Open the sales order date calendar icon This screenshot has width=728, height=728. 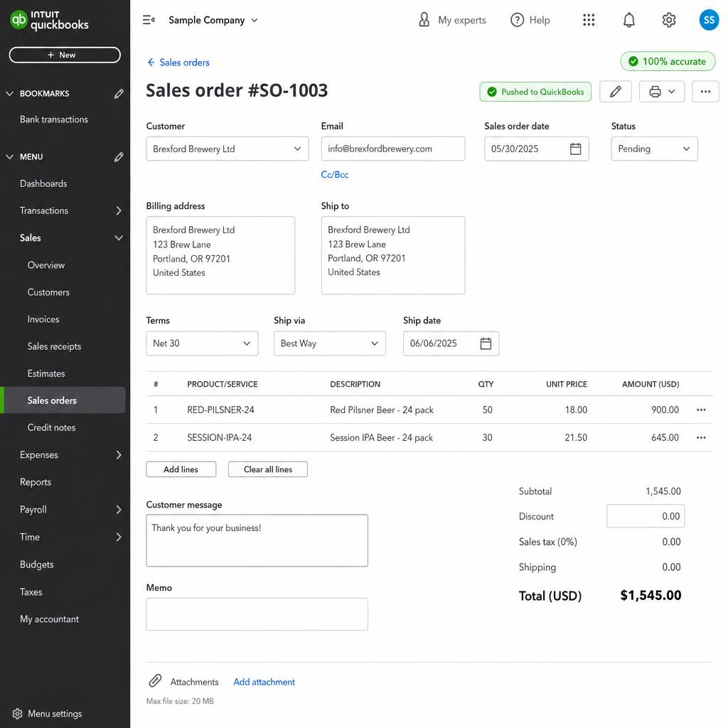575,149
